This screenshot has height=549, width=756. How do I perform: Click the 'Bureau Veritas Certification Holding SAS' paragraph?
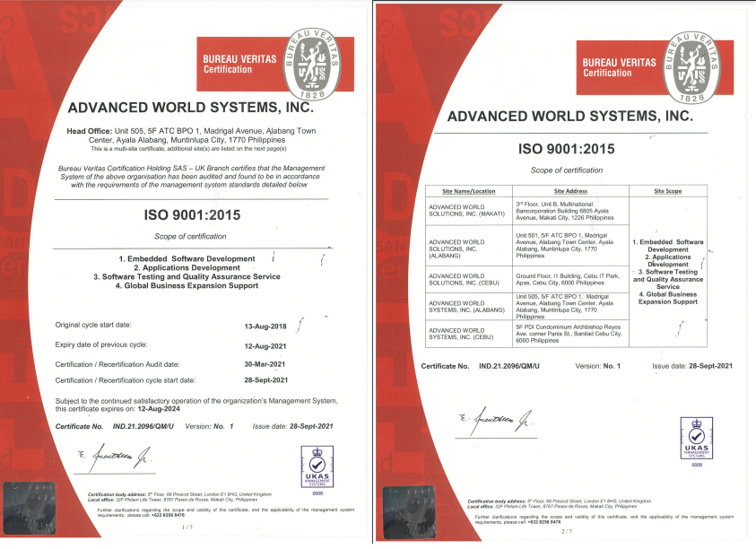(191, 177)
